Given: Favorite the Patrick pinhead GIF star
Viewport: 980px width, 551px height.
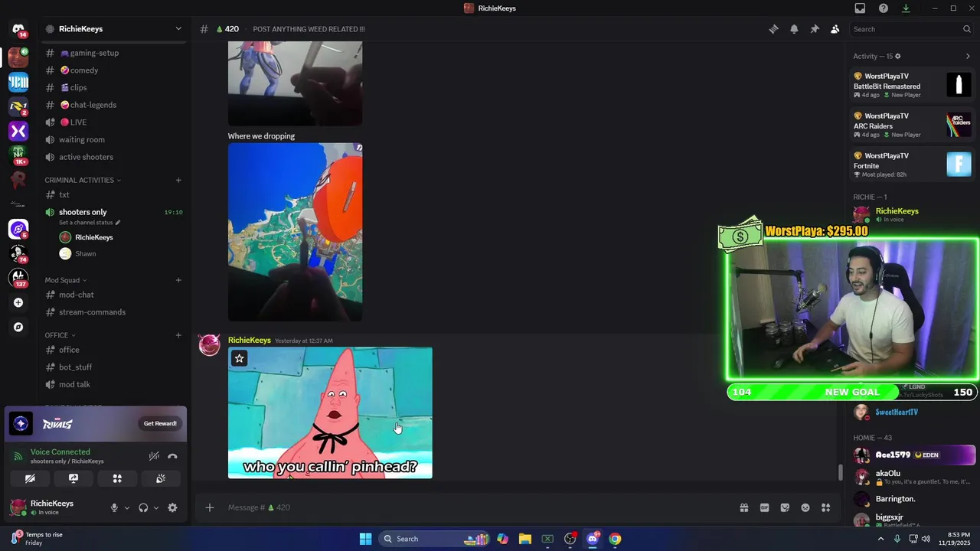Looking at the screenshot, I should click(x=240, y=358).
